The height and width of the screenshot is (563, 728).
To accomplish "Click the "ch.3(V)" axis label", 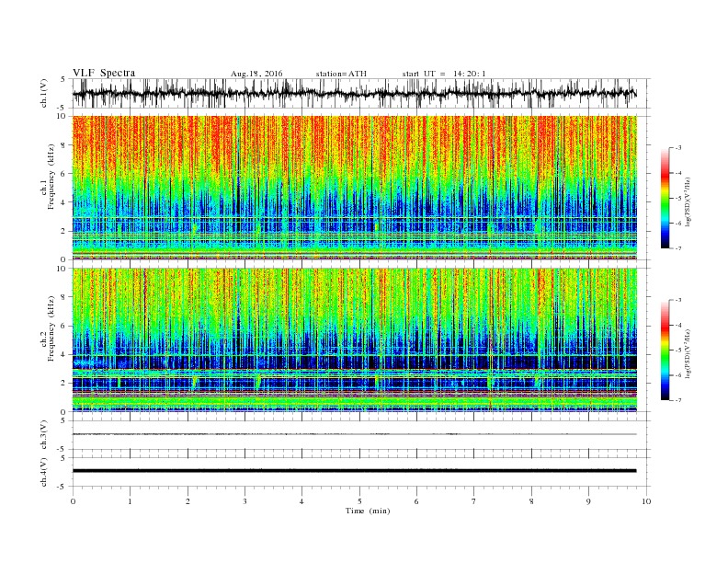I will click(43, 435).
